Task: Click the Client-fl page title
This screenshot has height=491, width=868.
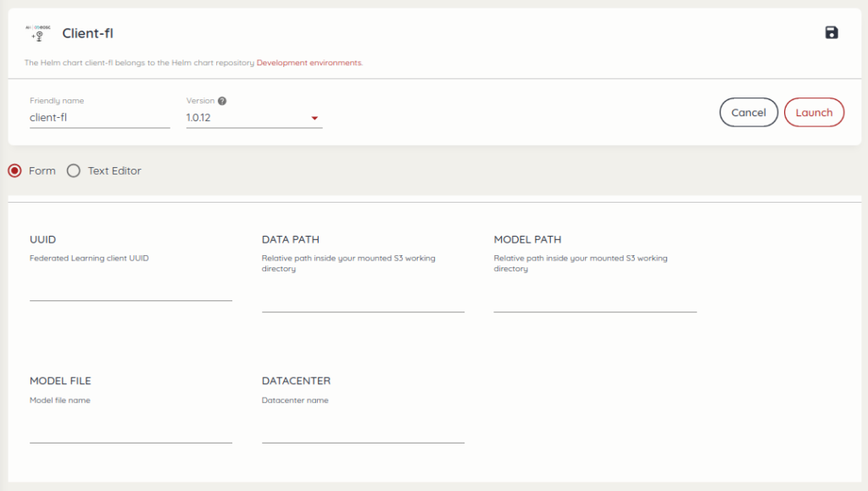Action: coord(87,34)
